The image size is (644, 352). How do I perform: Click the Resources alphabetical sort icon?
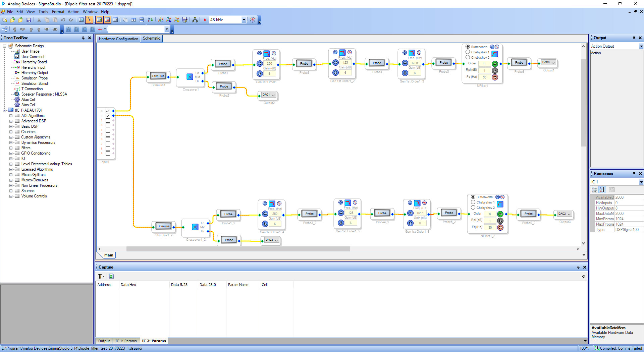point(602,190)
